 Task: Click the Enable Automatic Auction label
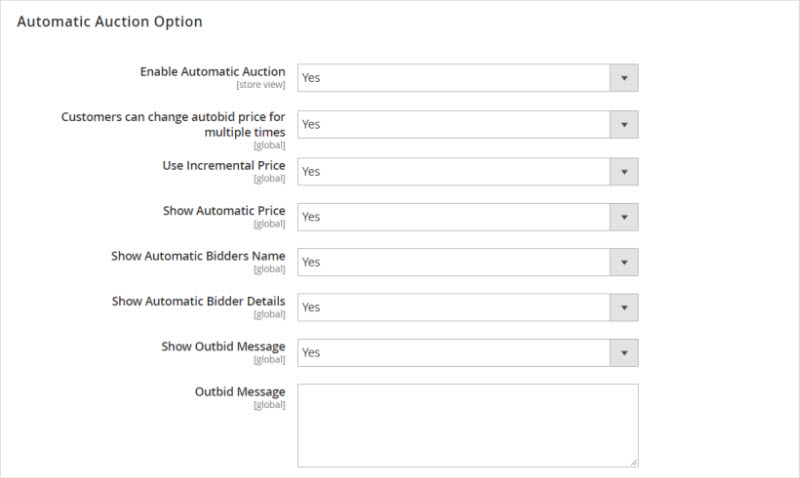click(212, 72)
